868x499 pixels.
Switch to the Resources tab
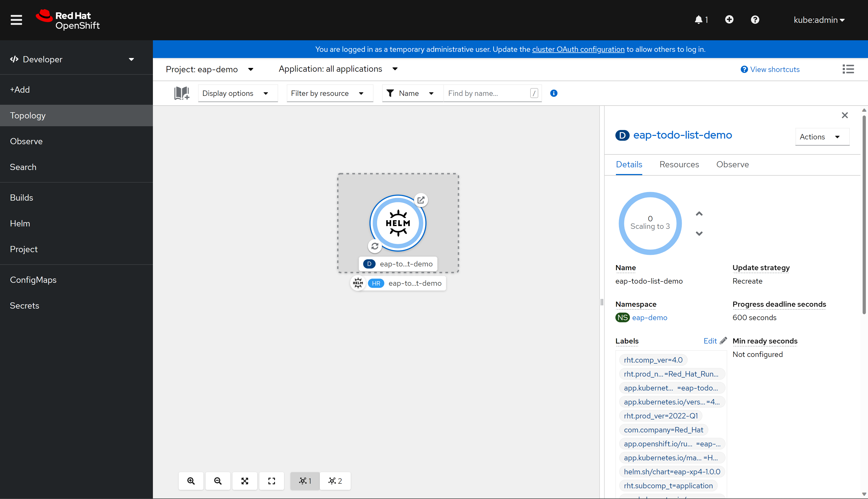(x=679, y=164)
